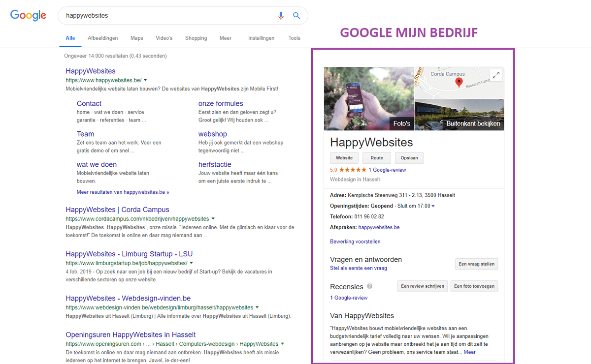Expand arrow next to limburgstartup.be URL
This screenshot has width=591, height=364.
click(x=191, y=263)
